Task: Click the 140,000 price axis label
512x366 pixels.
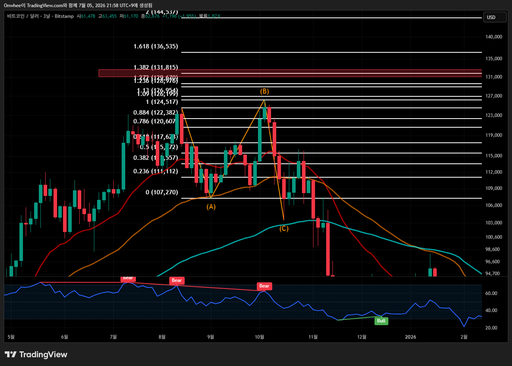Action: [x=494, y=37]
